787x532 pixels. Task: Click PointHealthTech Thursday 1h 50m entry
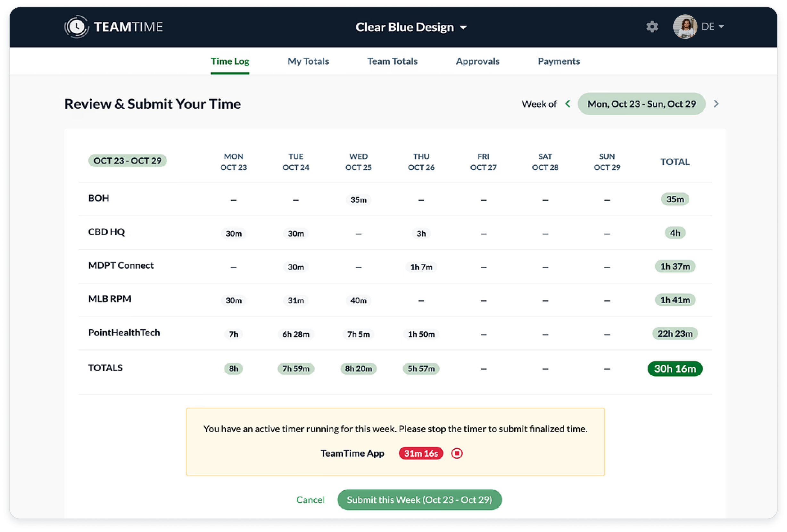pos(421,334)
